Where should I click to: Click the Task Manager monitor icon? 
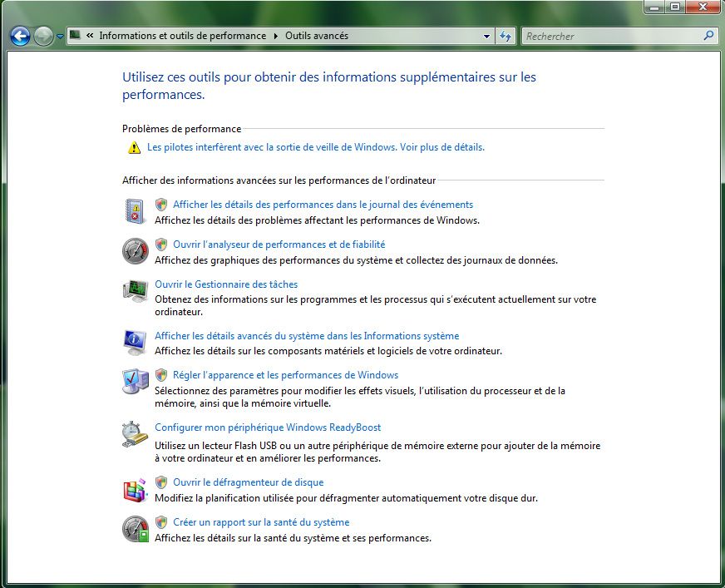[x=135, y=291]
